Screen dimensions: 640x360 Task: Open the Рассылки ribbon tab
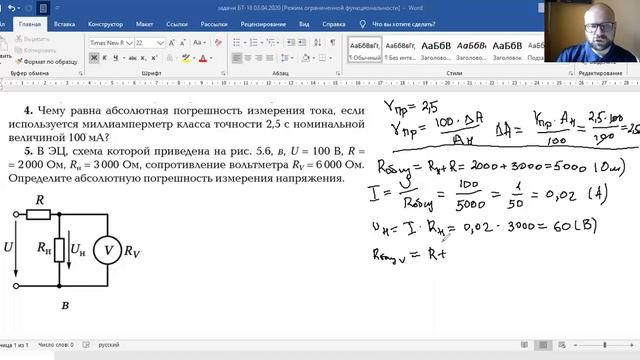coord(214,24)
